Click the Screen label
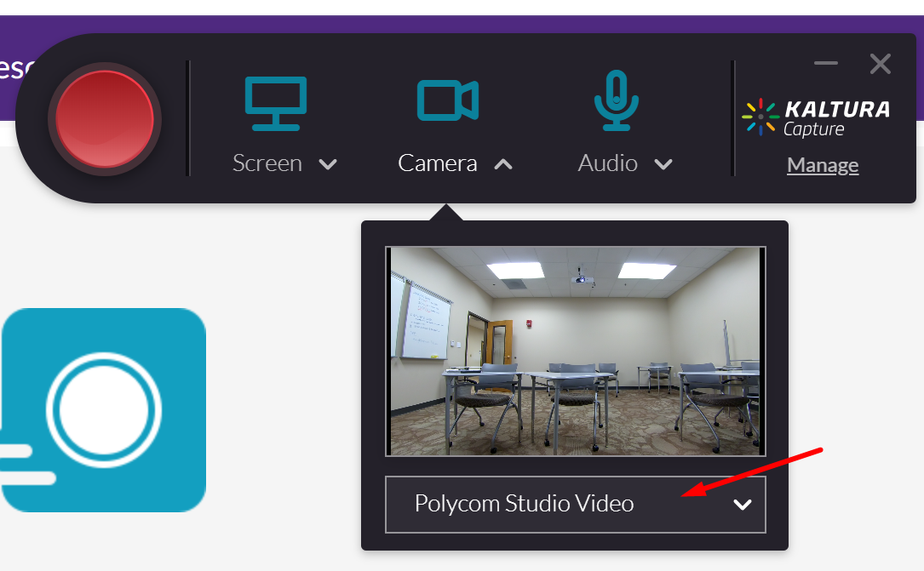The height and width of the screenshot is (571, 924). click(267, 163)
